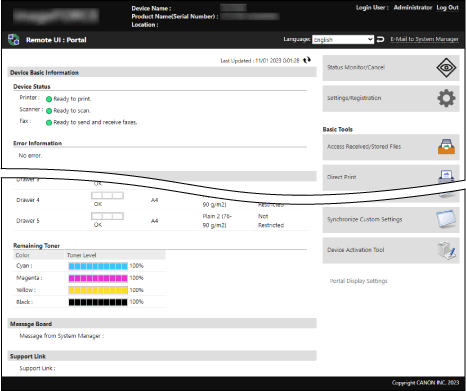466x391 pixels.
Task: Click the 'Ready to scan.' status text
Action: click(x=72, y=111)
